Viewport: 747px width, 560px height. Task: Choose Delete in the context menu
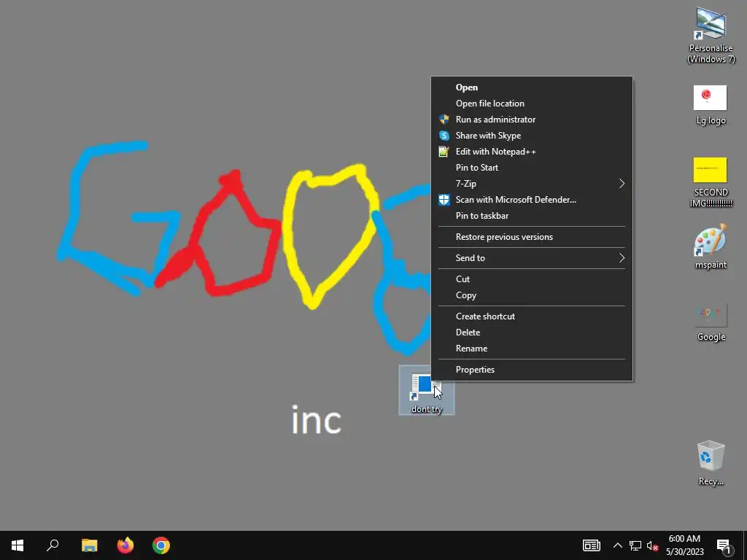click(532, 332)
